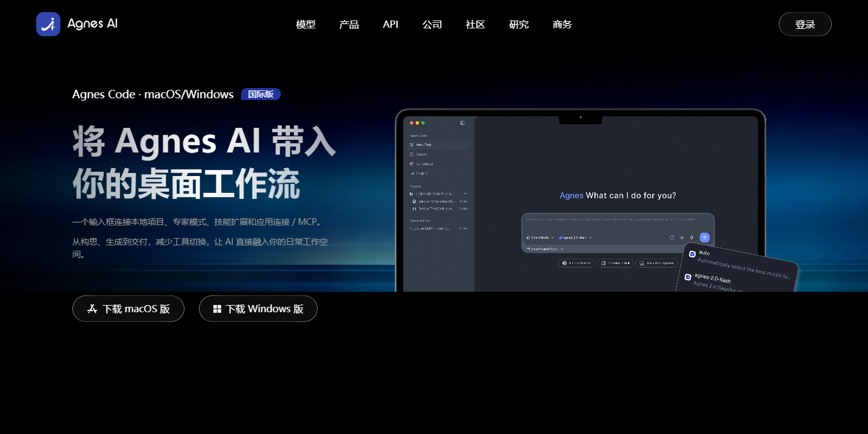868x434 pixels.
Task: Open the first conversation under the LLM project
Action: tap(439, 201)
